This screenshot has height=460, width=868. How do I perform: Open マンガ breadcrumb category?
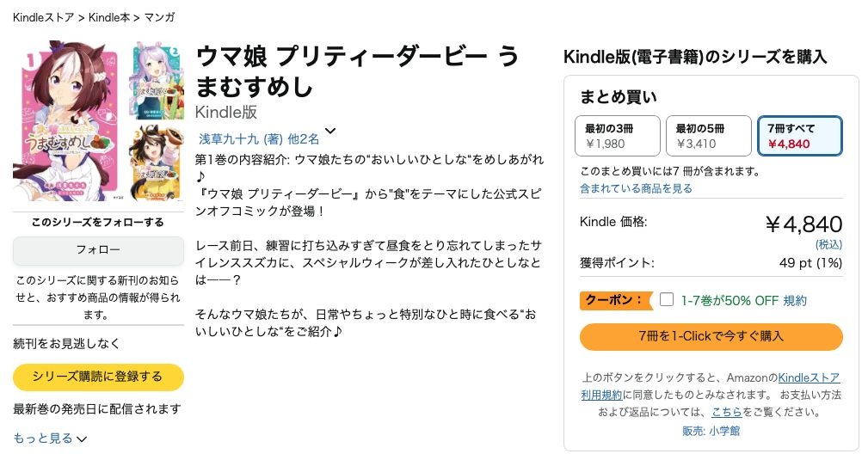click(x=161, y=17)
